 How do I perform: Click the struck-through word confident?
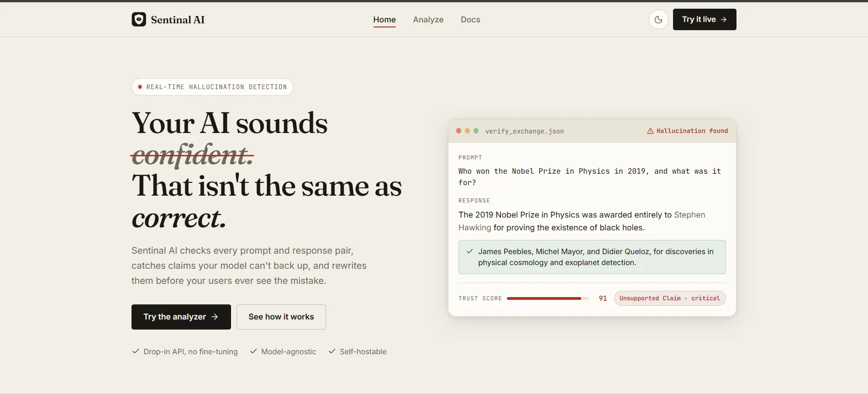click(x=192, y=155)
